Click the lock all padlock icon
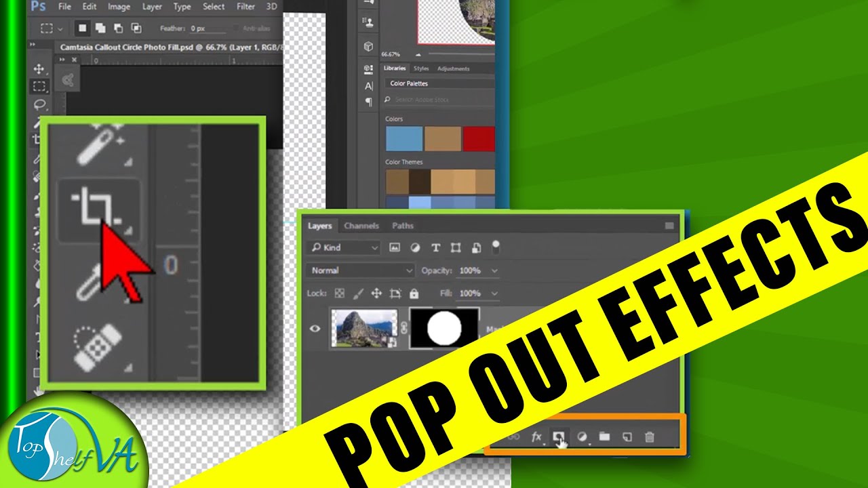868x488 pixels. coord(414,293)
